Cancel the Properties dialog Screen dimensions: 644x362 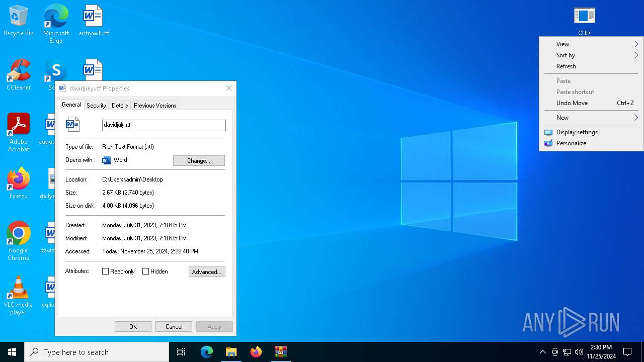point(174,327)
